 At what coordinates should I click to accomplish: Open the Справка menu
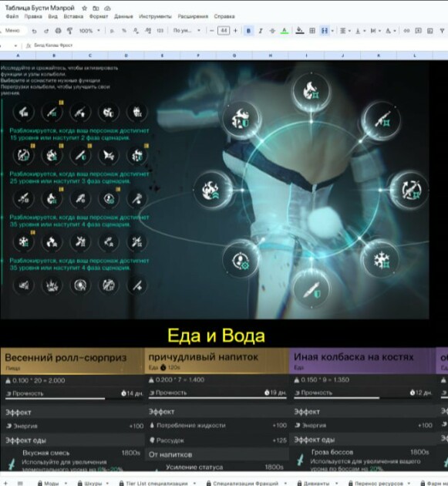coord(224,16)
